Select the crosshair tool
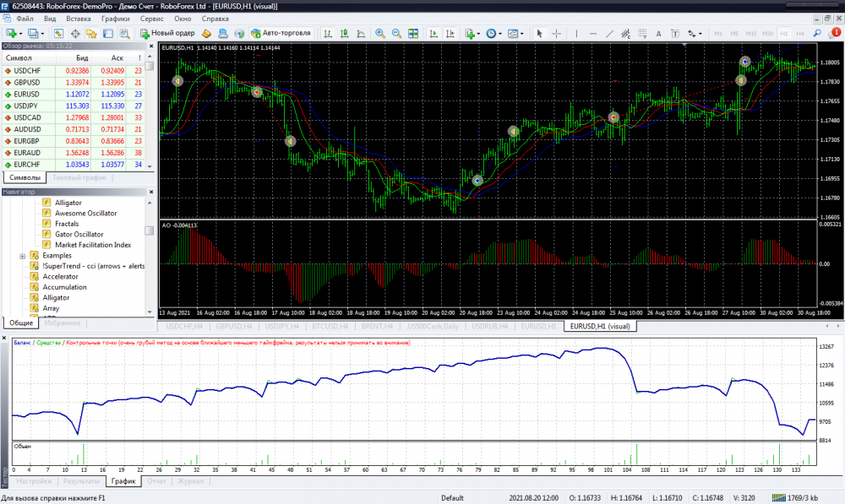845x504 pixels. coord(557,34)
